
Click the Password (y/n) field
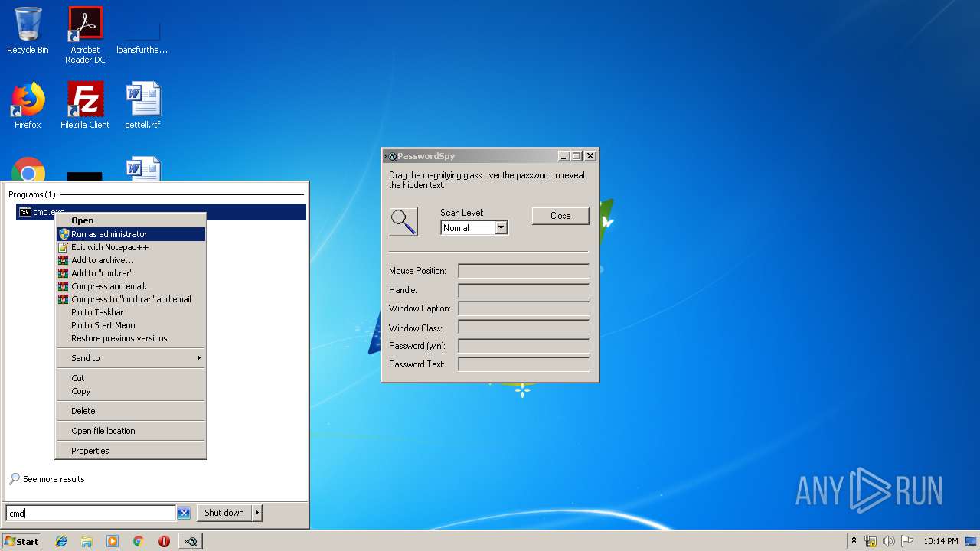(x=524, y=346)
